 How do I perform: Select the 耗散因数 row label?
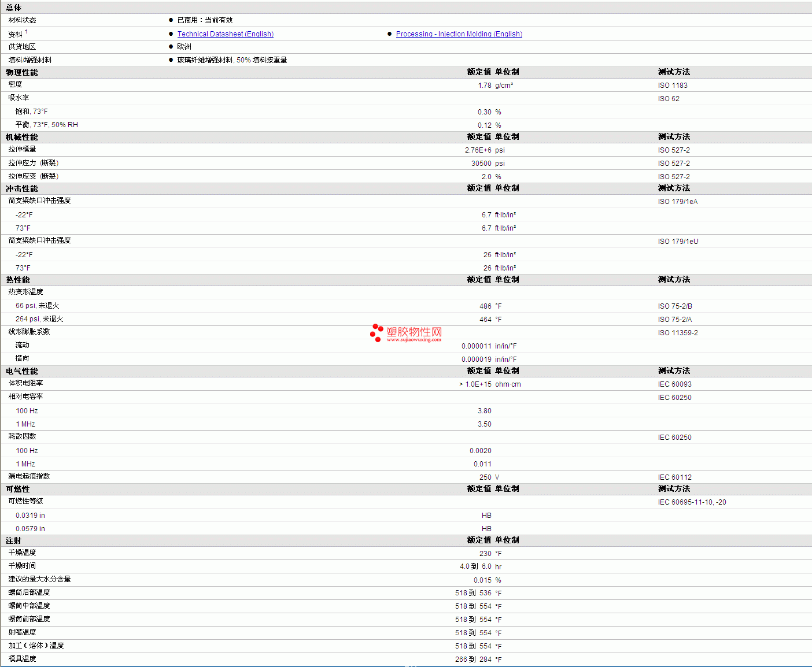pos(22,436)
